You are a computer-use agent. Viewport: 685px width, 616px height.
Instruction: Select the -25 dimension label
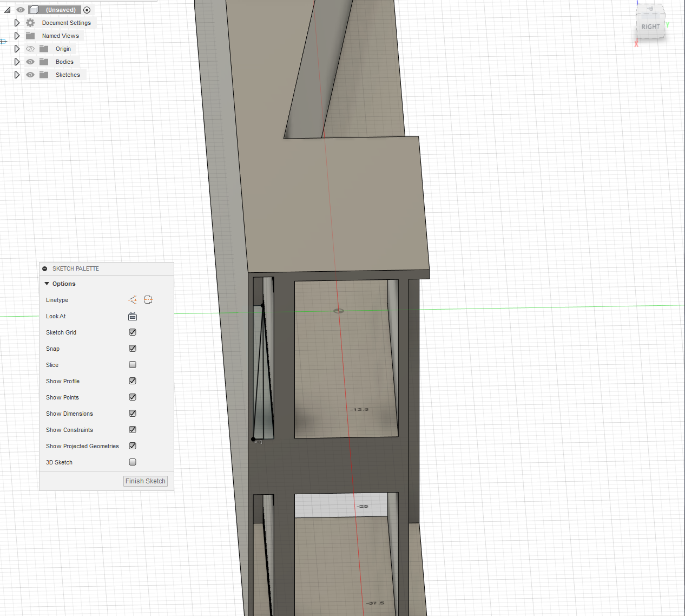coord(363,506)
